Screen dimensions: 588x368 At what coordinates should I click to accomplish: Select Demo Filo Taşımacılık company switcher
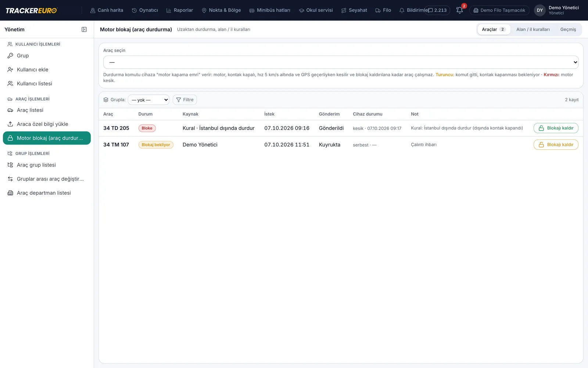click(499, 10)
